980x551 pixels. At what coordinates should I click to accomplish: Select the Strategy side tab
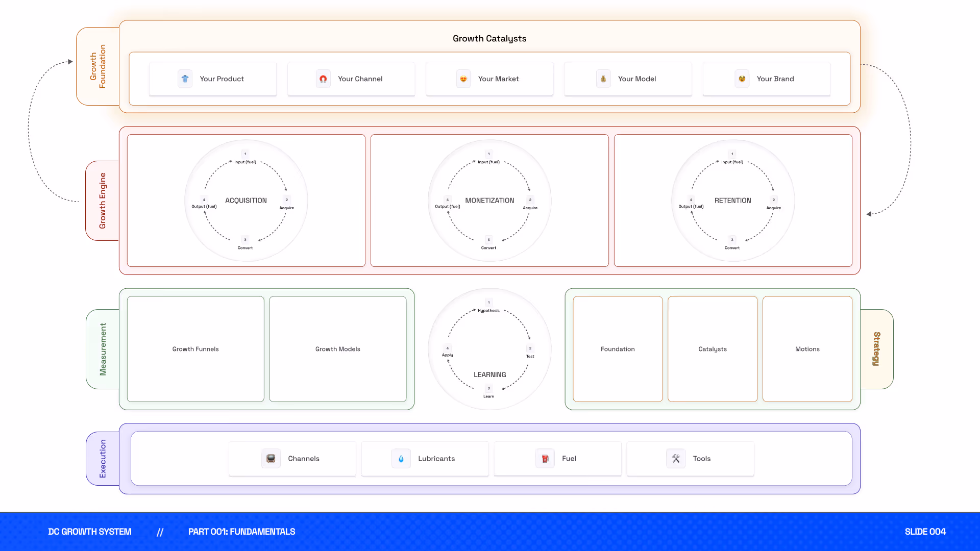tap(876, 349)
